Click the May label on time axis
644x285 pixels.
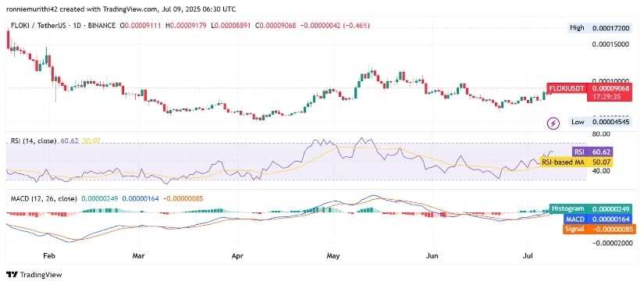point(333,256)
